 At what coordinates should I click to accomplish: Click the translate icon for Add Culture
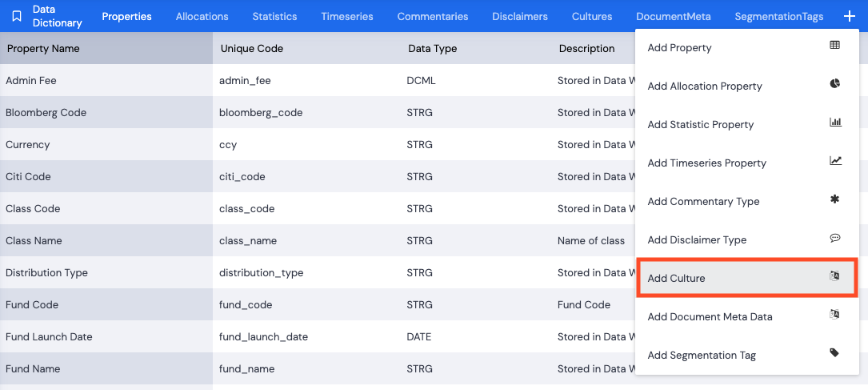(x=834, y=276)
